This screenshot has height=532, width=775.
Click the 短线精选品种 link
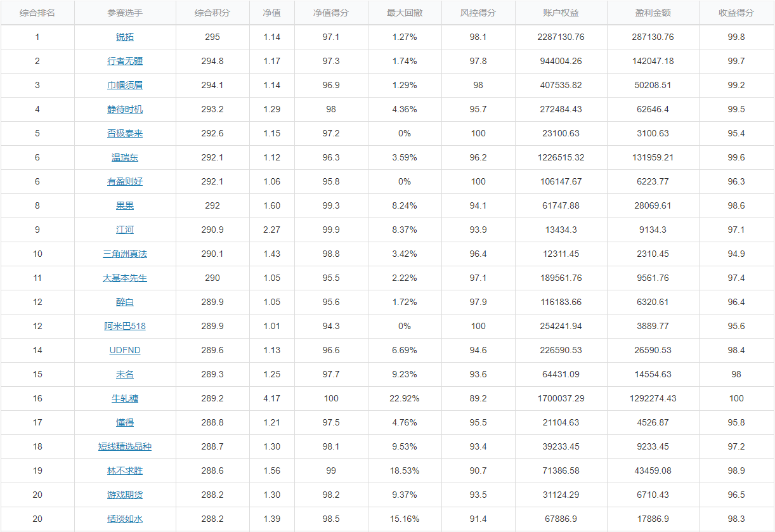pyautogui.click(x=125, y=447)
